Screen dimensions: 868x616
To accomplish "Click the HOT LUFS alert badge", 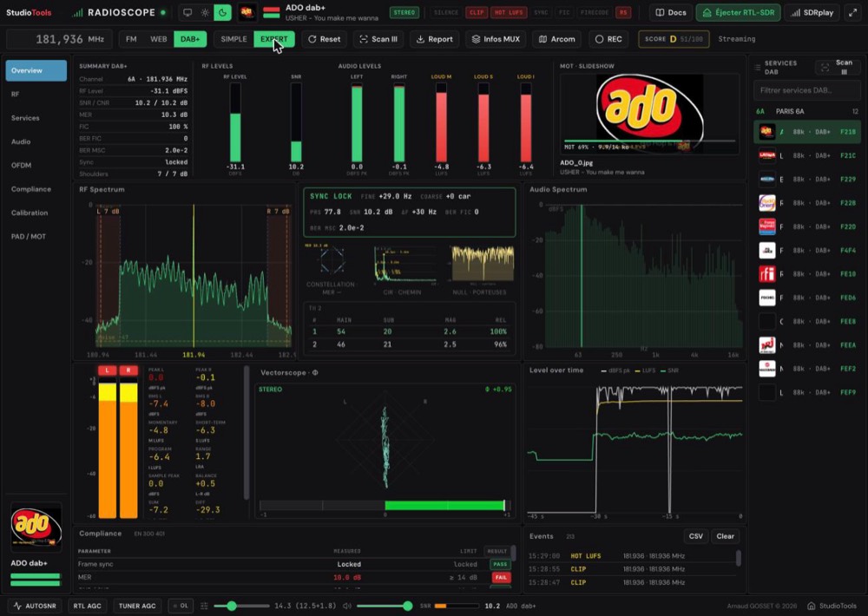I will tap(508, 12).
